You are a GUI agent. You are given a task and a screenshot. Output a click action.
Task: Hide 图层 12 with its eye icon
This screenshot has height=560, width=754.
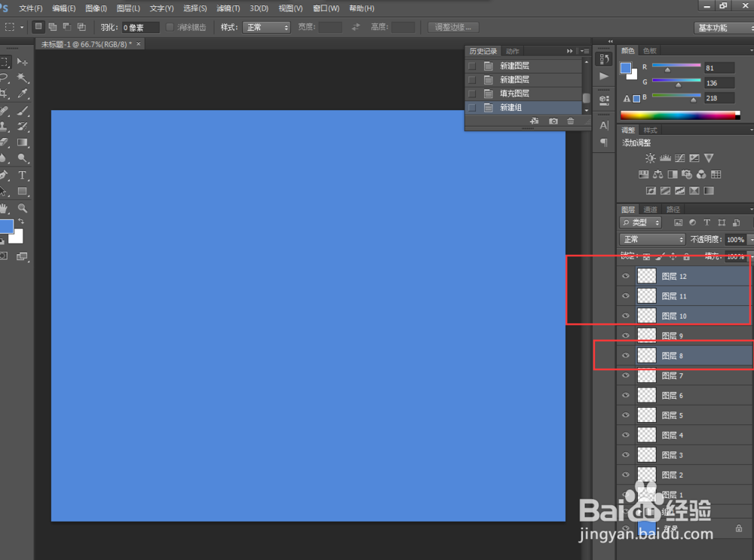pos(626,276)
